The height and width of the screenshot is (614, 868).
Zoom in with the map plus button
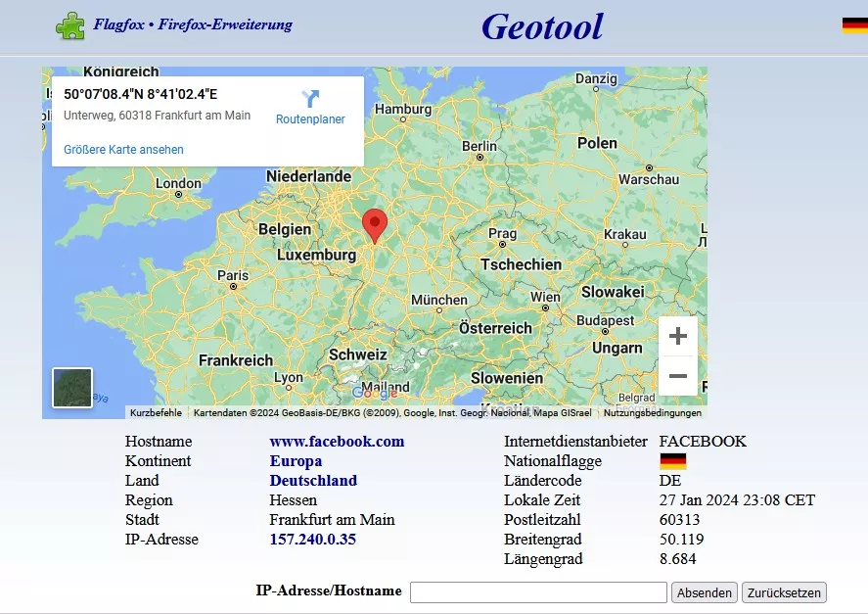click(x=678, y=336)
